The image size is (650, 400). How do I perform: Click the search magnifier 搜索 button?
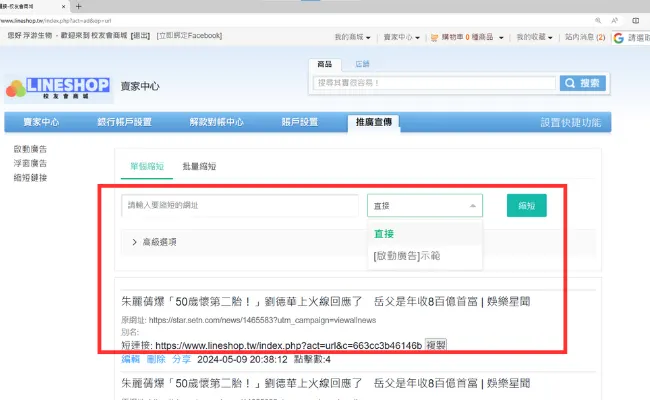[x=582, y=83]
